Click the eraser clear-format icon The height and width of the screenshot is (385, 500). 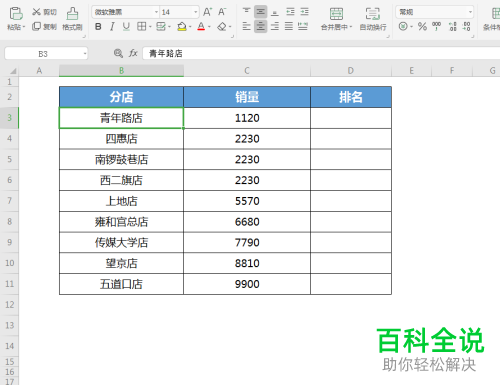222,26
